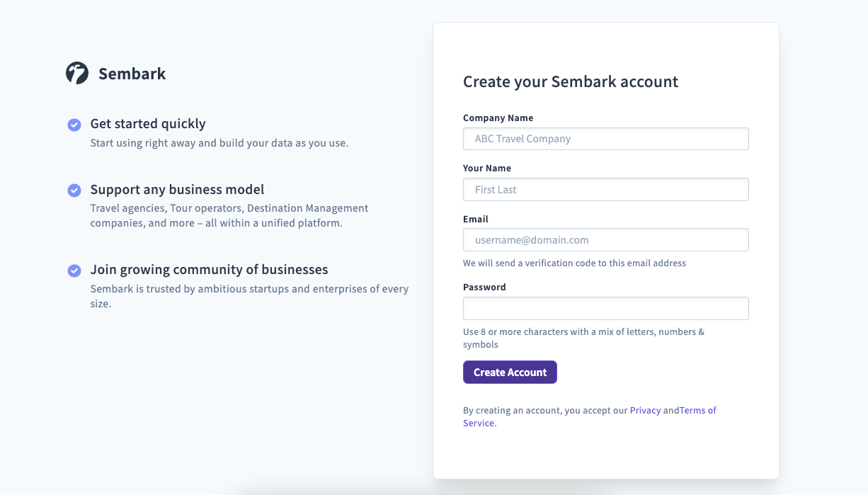This screenshot has height=495, width=868.
Task: Click the Your Name input field
Action: coord(605,189)
